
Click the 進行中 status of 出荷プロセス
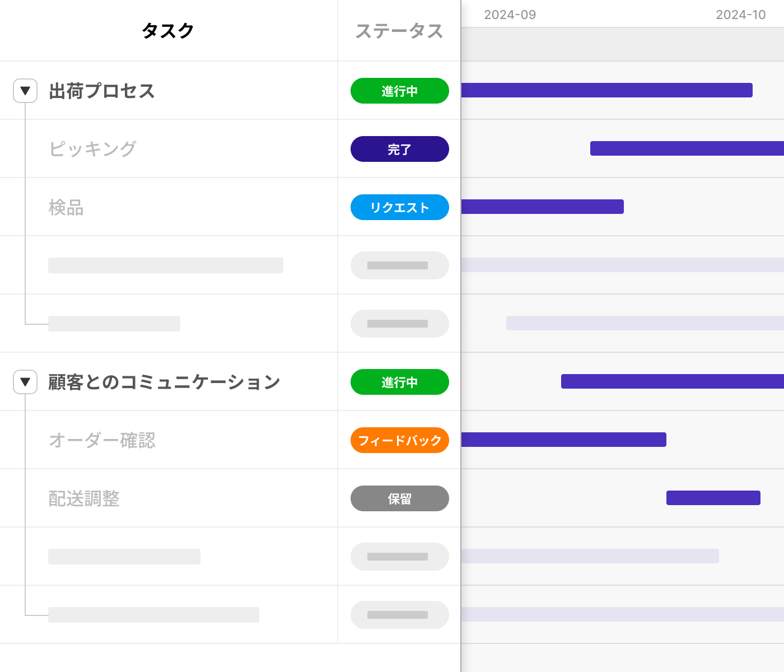click(399, 91)
